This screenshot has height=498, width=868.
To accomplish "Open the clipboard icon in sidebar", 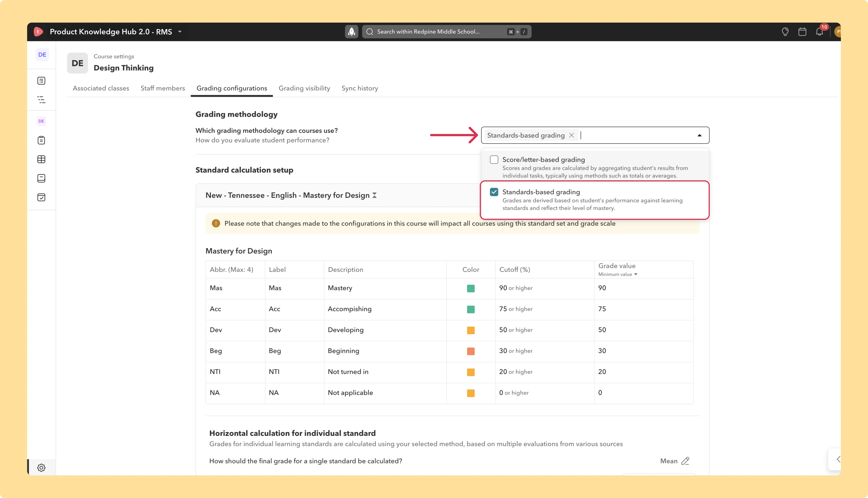I will point(41,140).
